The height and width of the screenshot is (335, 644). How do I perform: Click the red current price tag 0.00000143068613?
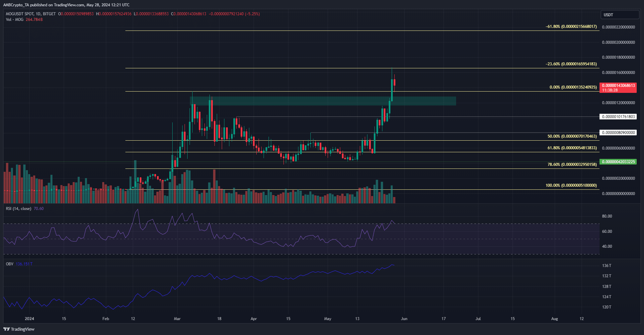click(x=618, y=88)
